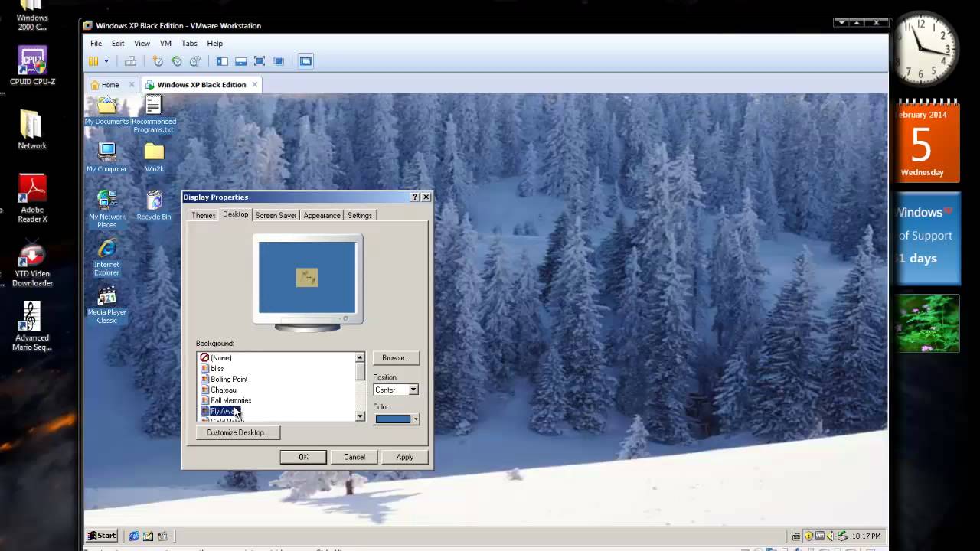
Task: Select Media Player Classic icon
Action: point(106,305)
